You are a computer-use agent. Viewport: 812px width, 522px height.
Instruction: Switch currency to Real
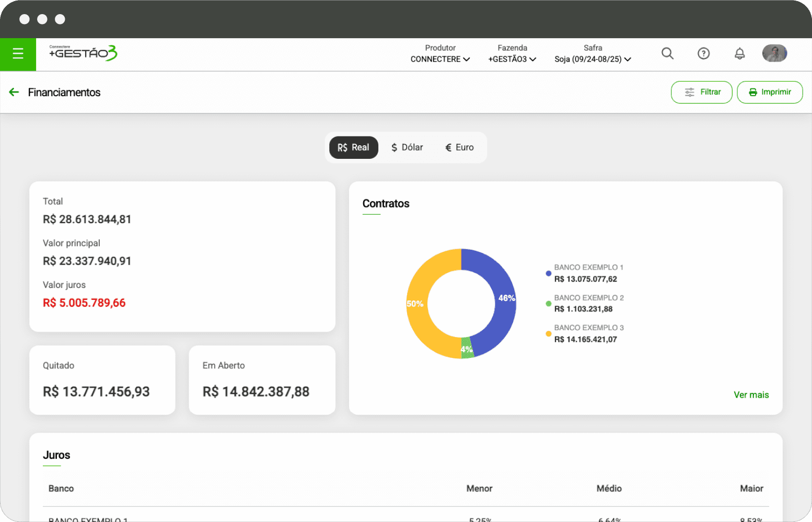point(353,148)
